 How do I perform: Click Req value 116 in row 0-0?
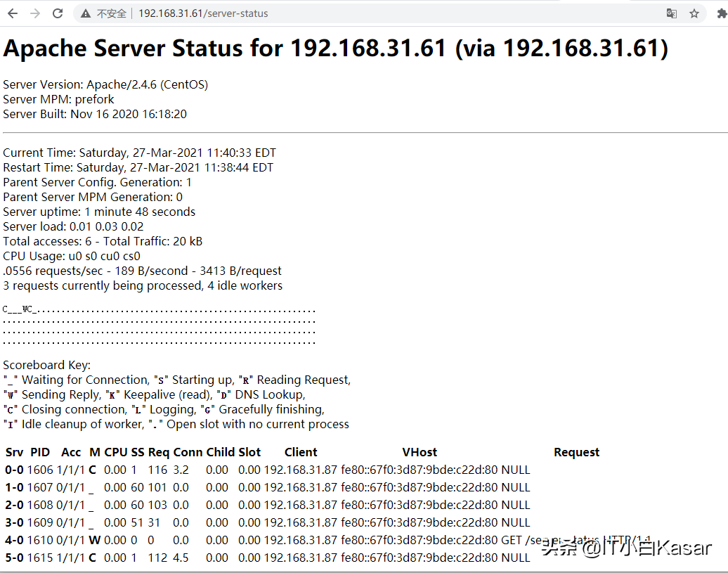click(x=158, y=470)
